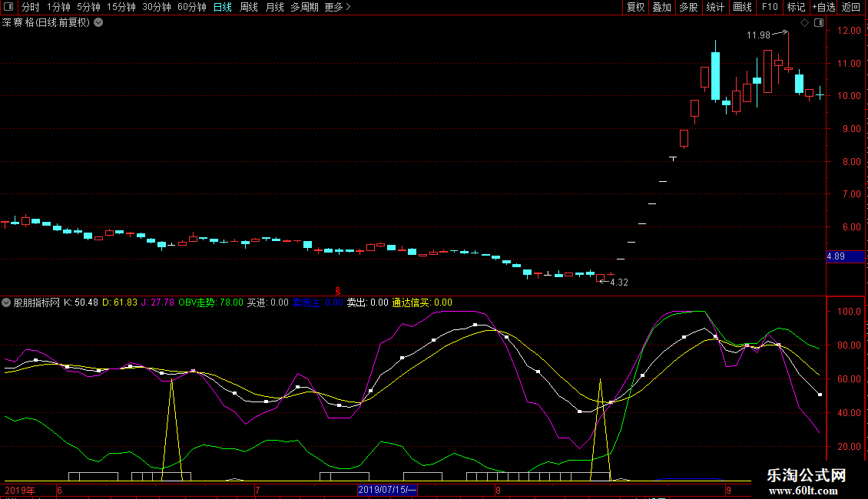This screenshot has height=499, width=868.
Task: Open the 多周期 multi-period view
Action: (304, 7)
